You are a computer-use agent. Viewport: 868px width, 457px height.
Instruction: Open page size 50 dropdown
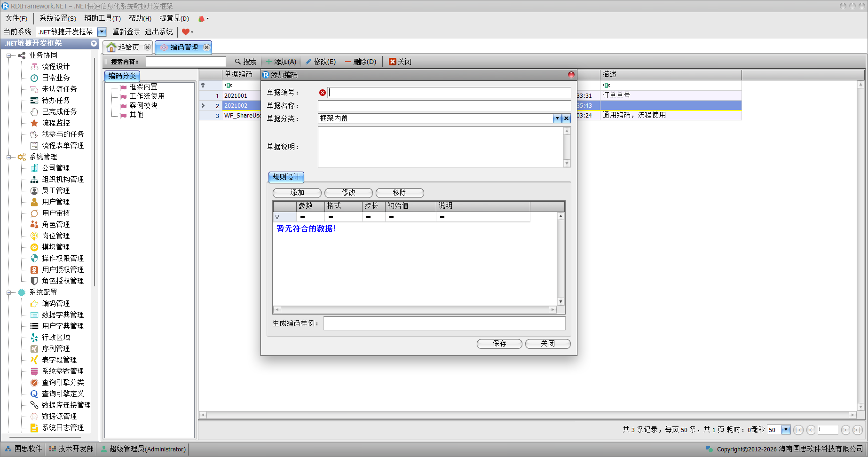click(x=786, y=430)
